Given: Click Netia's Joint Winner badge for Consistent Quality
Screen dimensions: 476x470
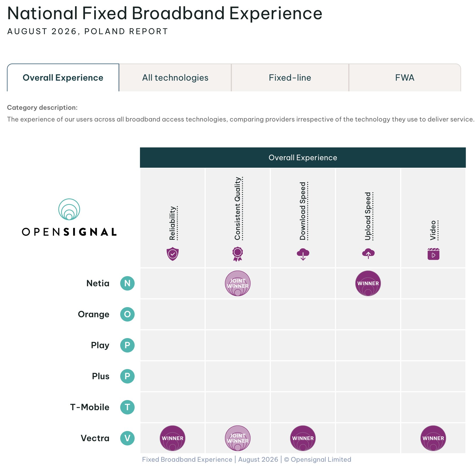Looking at the screenshot, I should [x=238, y=283].
